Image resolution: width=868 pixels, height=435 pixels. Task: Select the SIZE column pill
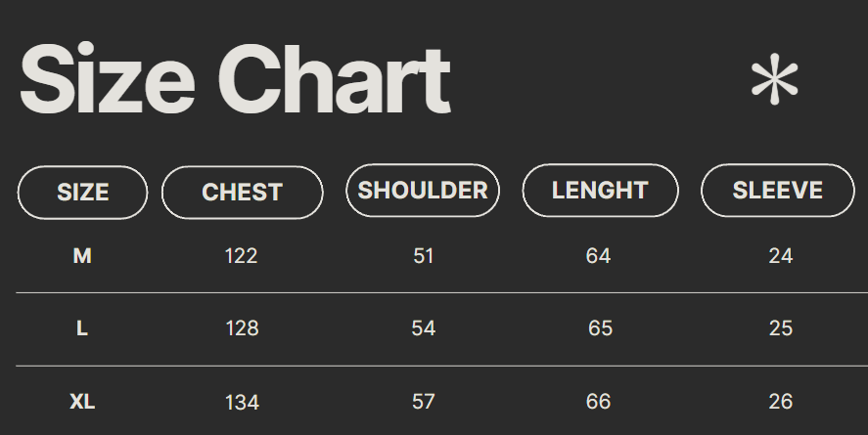point(82,193)
